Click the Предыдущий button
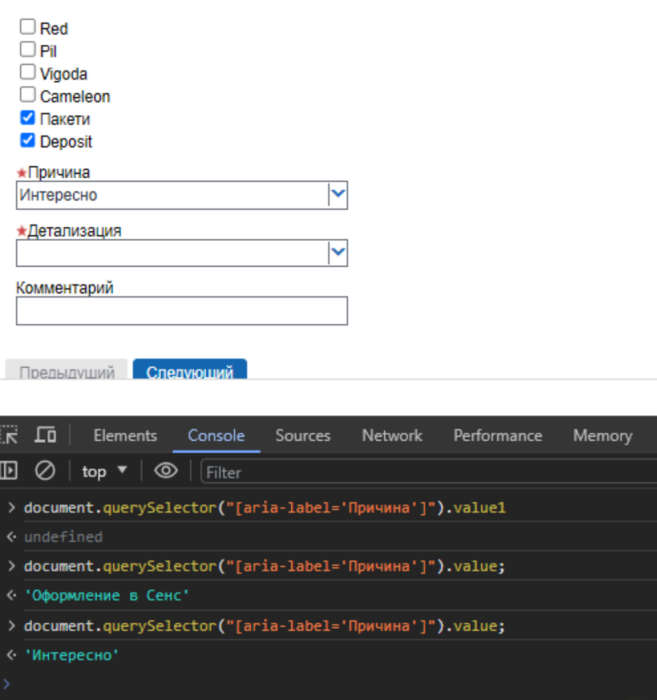Image resolution: width=657 pixels, height=700 pixels. click(x=67, y=369)
